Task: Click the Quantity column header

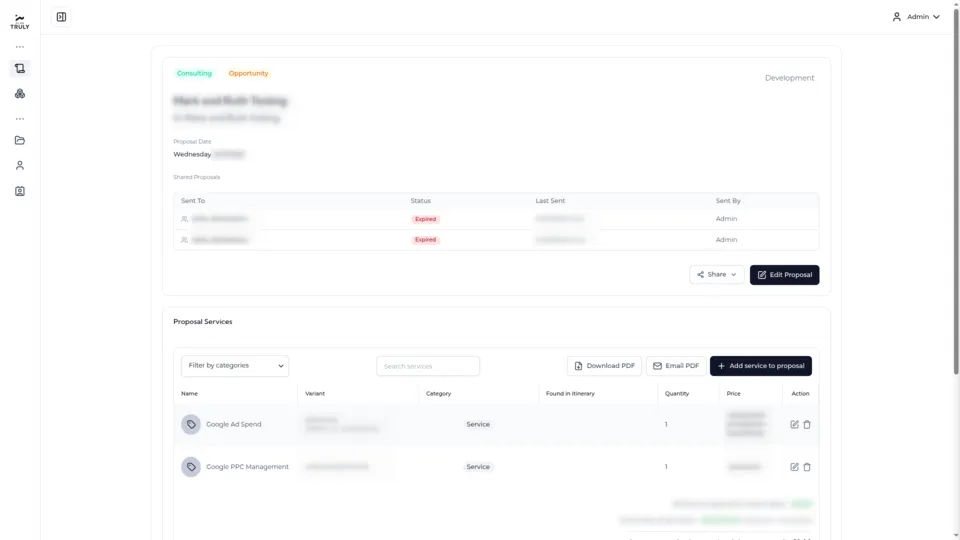Action: (677, 394)
